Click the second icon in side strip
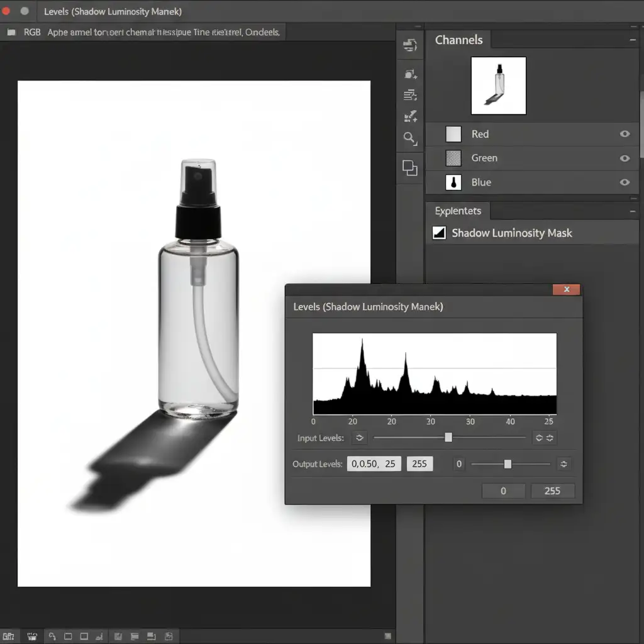644x644 pixels. (x=410, y=74)
